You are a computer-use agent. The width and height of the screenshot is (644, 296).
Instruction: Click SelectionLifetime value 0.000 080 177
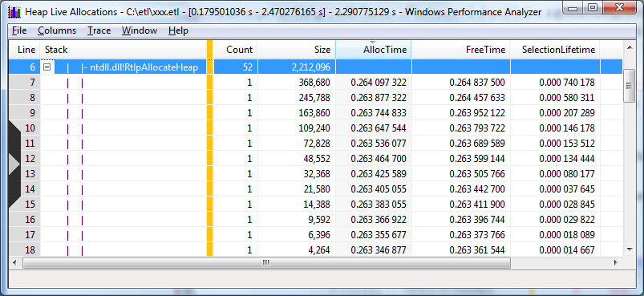tap(567, 173)
